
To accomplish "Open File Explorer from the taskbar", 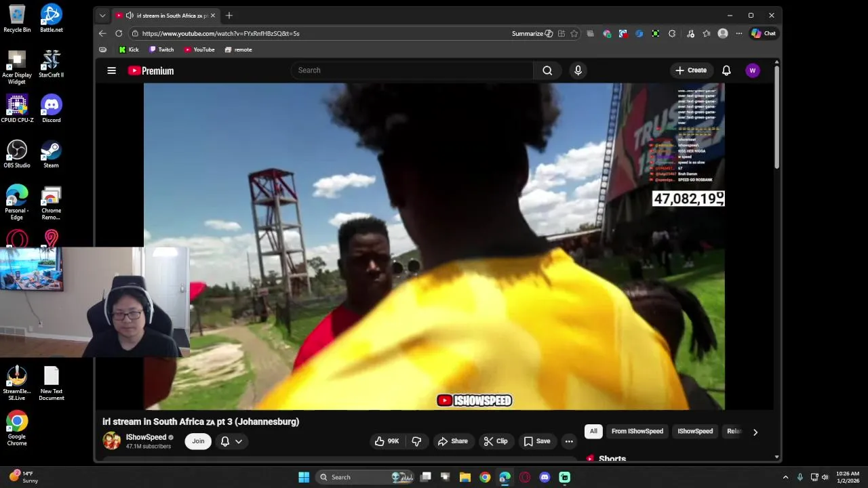I will coord(465,477).
